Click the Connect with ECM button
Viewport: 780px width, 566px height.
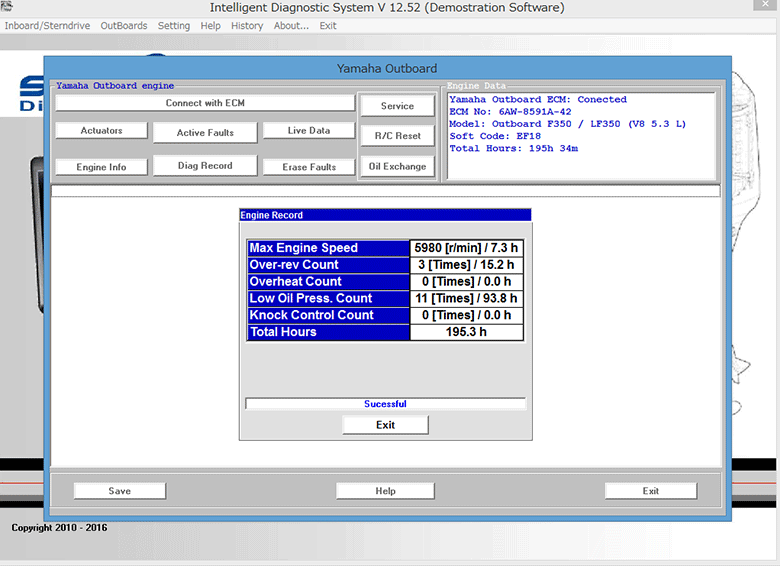pyautogui.click(x=205, y=103)
